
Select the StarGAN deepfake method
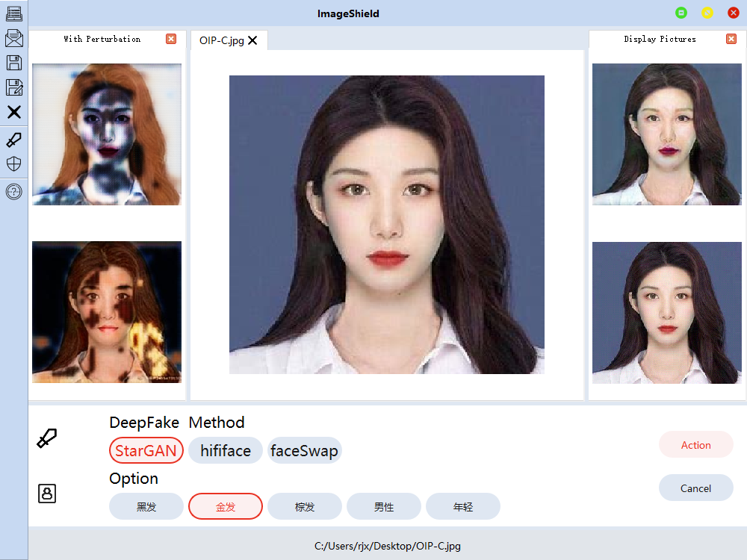146,451
